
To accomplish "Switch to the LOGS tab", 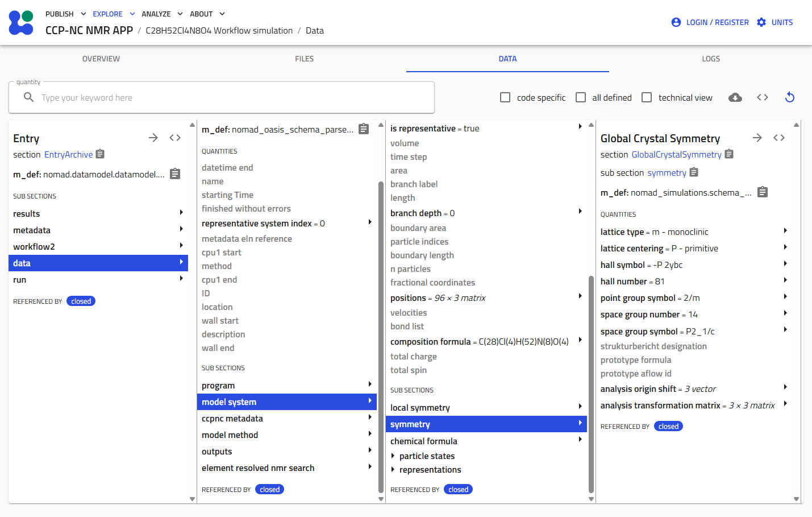I will coord(711,59).
